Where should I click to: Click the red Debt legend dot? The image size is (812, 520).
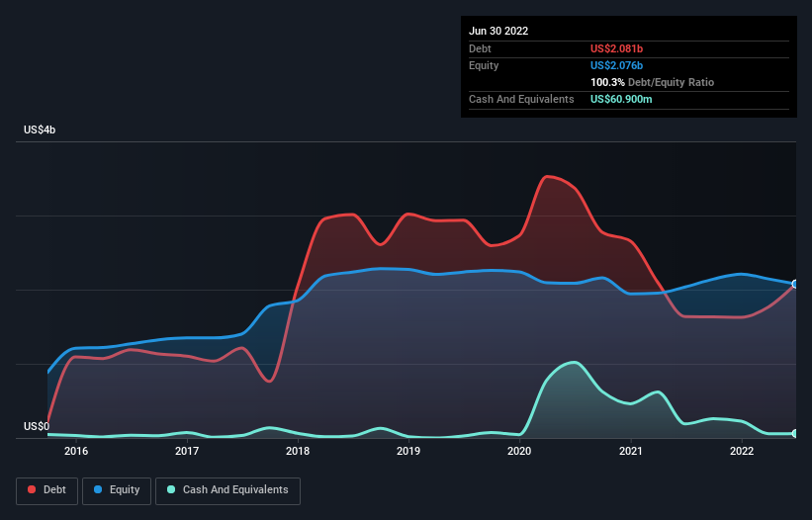click(32, 489)
